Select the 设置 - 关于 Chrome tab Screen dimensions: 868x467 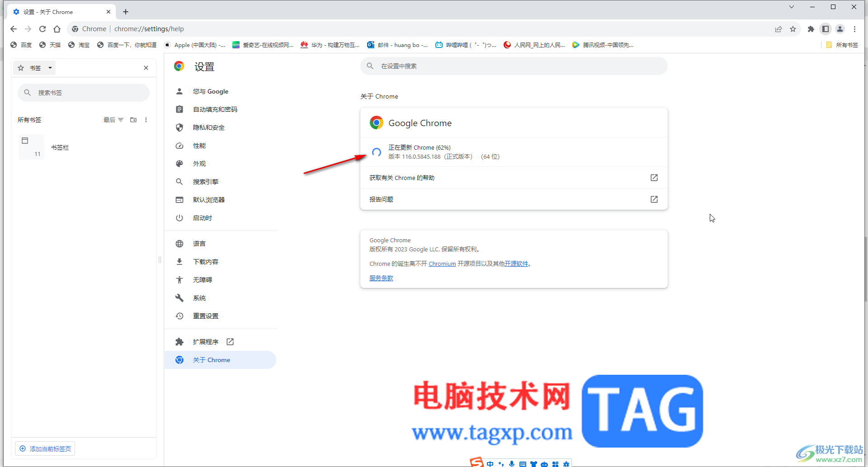61,12
